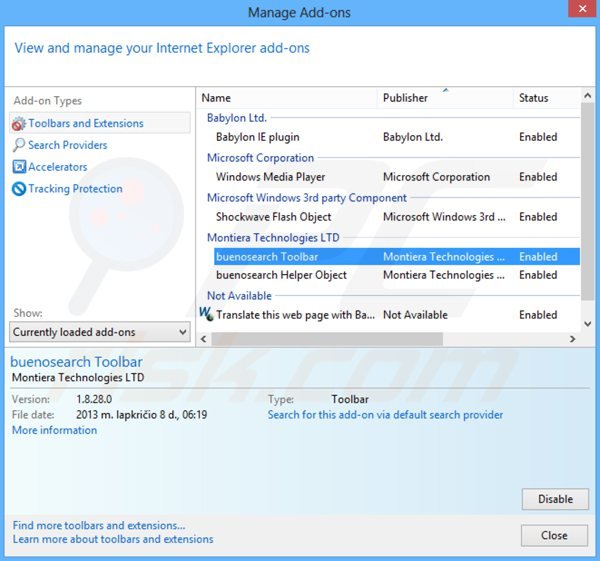Select Shockwave Flash Object add-on
Image resolution: width=600 pixels, height=561 pixels.
[273, 217]
